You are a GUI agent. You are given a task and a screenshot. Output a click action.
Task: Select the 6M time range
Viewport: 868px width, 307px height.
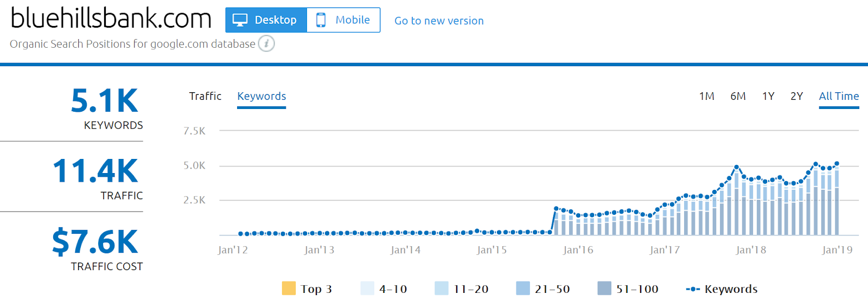pyautogui.click(x=738, y=96)
